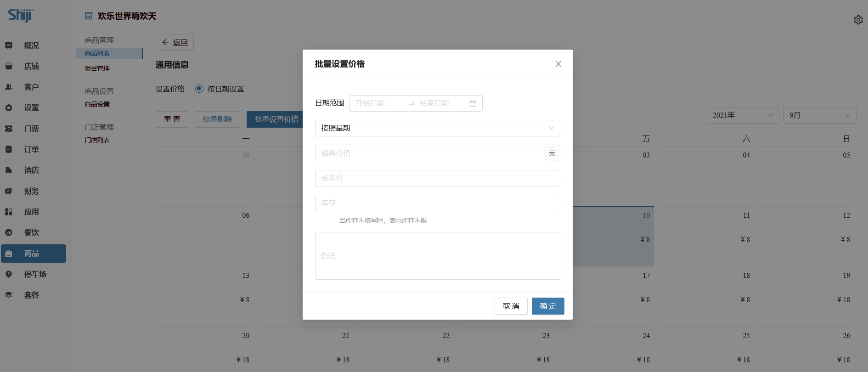Click the 套餐 package sidebar icon
Viewport: 868px width, 372px height.
coord(9,295)
